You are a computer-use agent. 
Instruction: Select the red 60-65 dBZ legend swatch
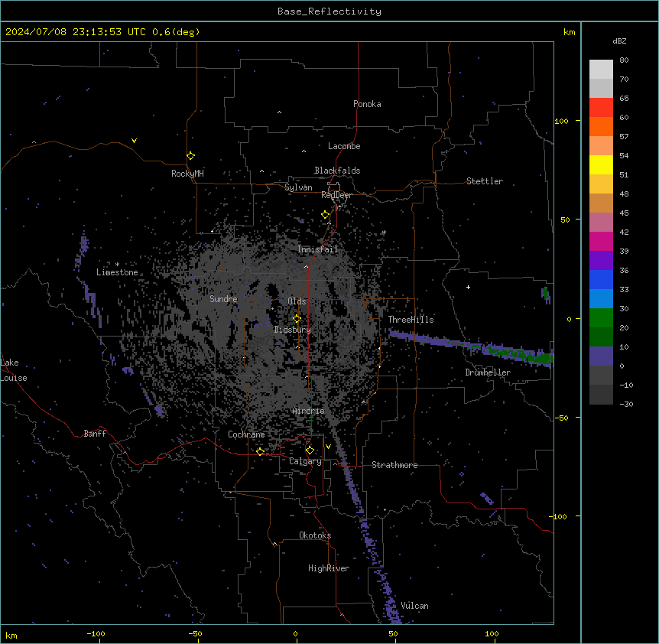tap(601, 107)
